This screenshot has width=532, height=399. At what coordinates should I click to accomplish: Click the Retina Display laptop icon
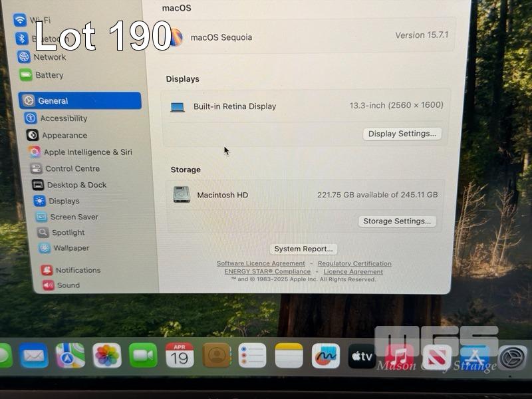[x=178, y=107]
